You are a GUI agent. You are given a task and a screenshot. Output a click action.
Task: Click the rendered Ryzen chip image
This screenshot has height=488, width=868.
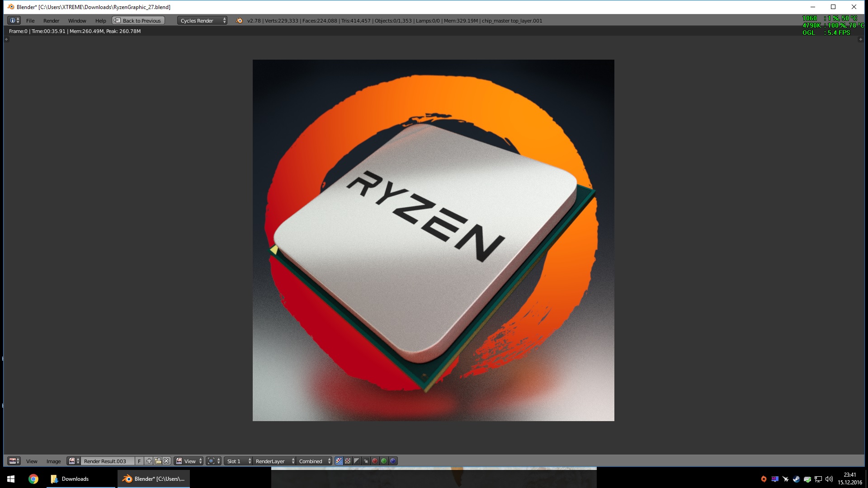(x=433, y=240)
